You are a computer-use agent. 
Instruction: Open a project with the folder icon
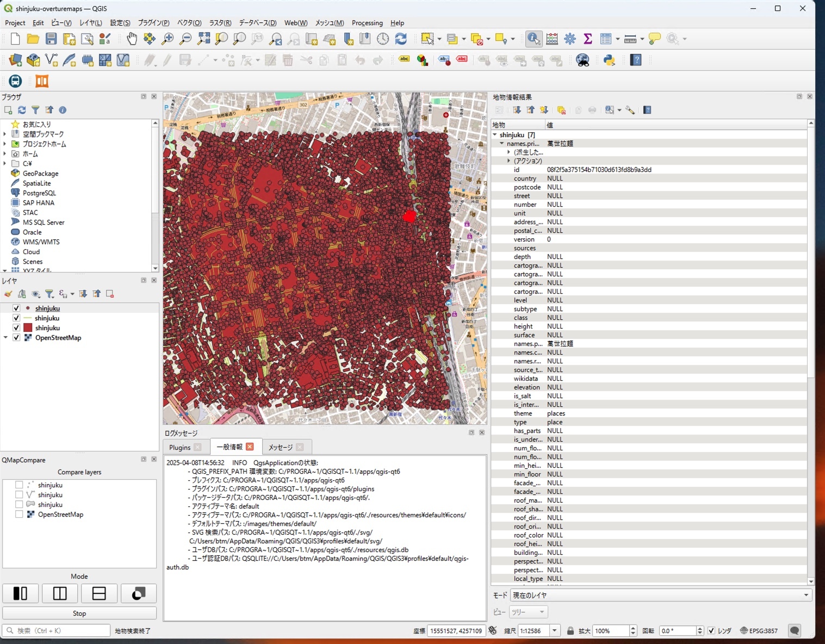[x=33, y=39]
